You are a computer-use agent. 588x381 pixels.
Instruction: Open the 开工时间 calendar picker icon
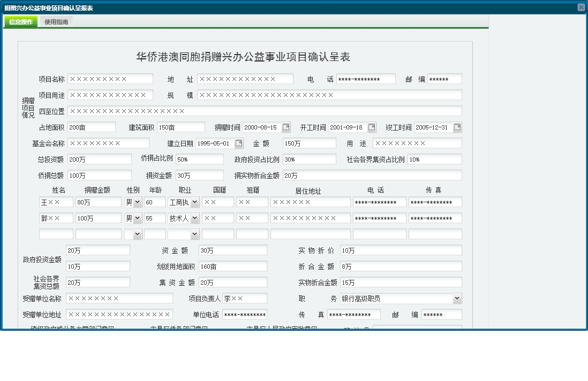[372, 127]
